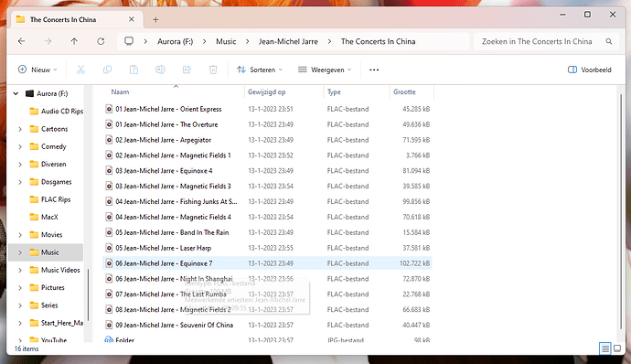631x364 pixels.
Task: Switch to large thumbnails view in status bar
Action: click(617, 348)
